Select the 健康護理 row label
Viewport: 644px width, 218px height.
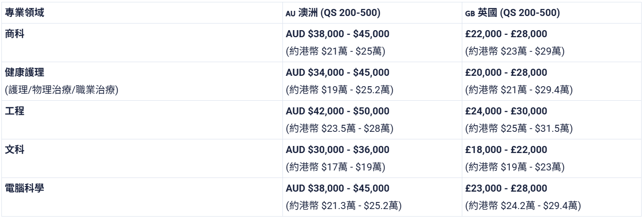click(x=24, y=73)
